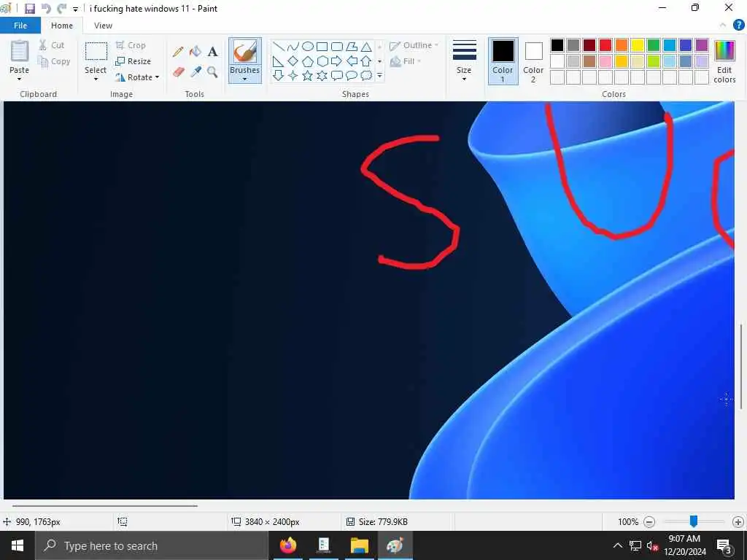This screenshot has height=560, width=747.
Task: Choose the Right triangle shape
Action: (x=279, y=61)
